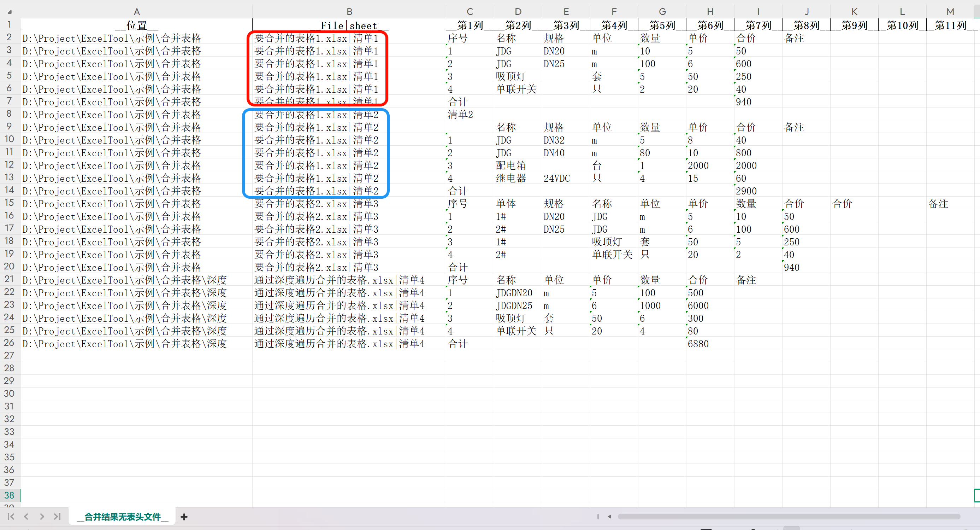The width and height of the screenshot is (980, 530).
Task: Jump to first sheet tab arrow
Action: tap(11, 516)
